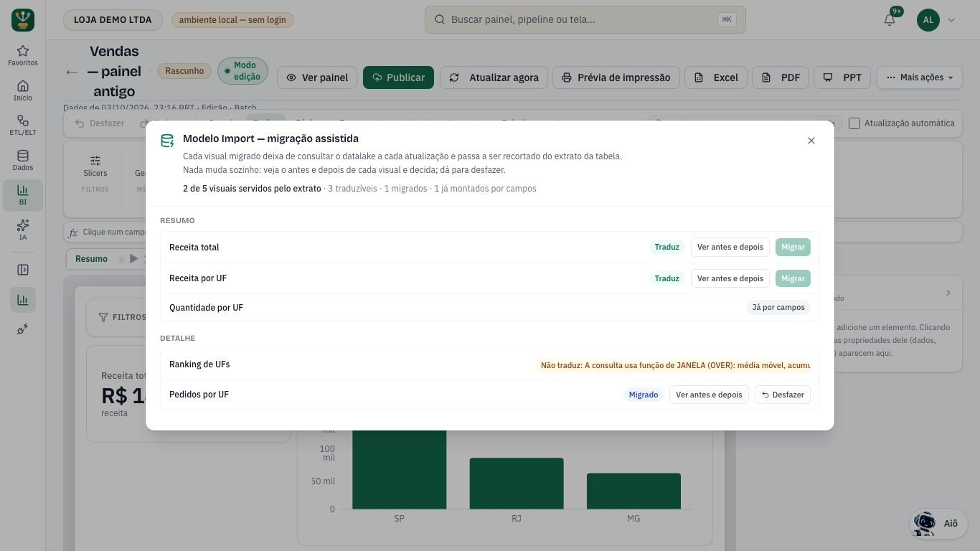Screen dimensions: 980x551
Task: Click Atualizar agora
Action: click(494, 77)
